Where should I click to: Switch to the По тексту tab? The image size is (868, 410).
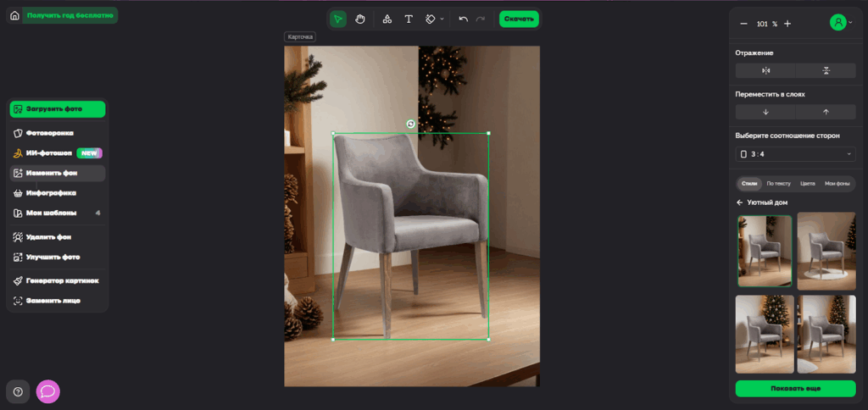point(778,183)
